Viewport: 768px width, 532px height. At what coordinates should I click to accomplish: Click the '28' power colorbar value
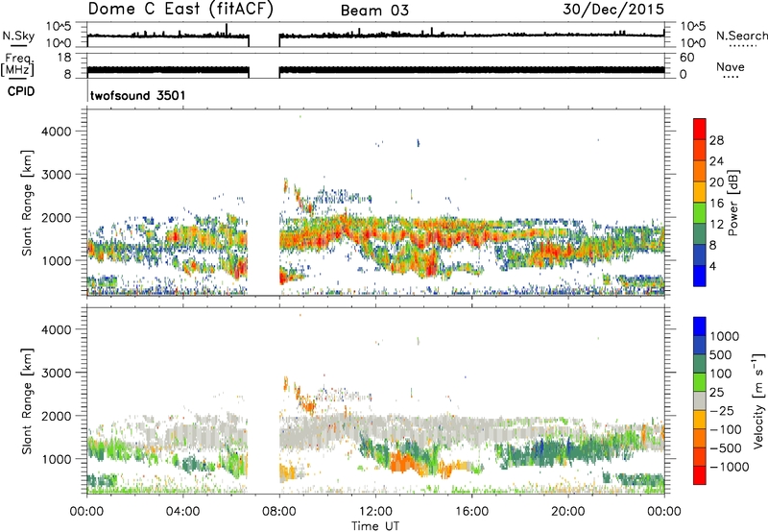pos(716,140)
